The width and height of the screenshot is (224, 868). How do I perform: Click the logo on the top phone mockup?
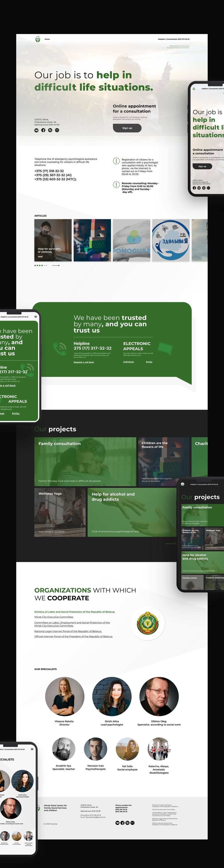[x=194, y=89]
